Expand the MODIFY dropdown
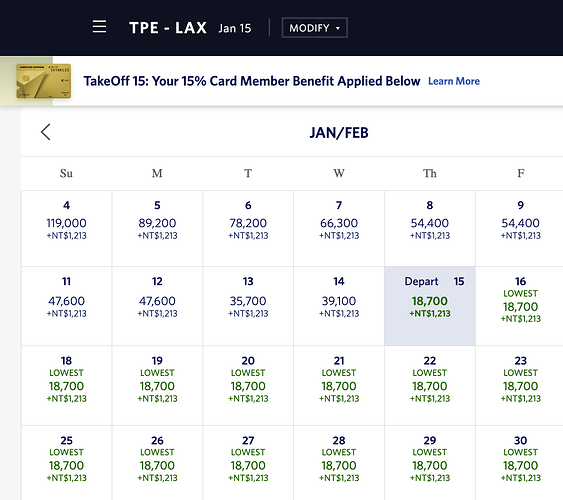Image resolution: width=563 pixels, height=500 pixels. pyautogui.click(x=315, y=28)
